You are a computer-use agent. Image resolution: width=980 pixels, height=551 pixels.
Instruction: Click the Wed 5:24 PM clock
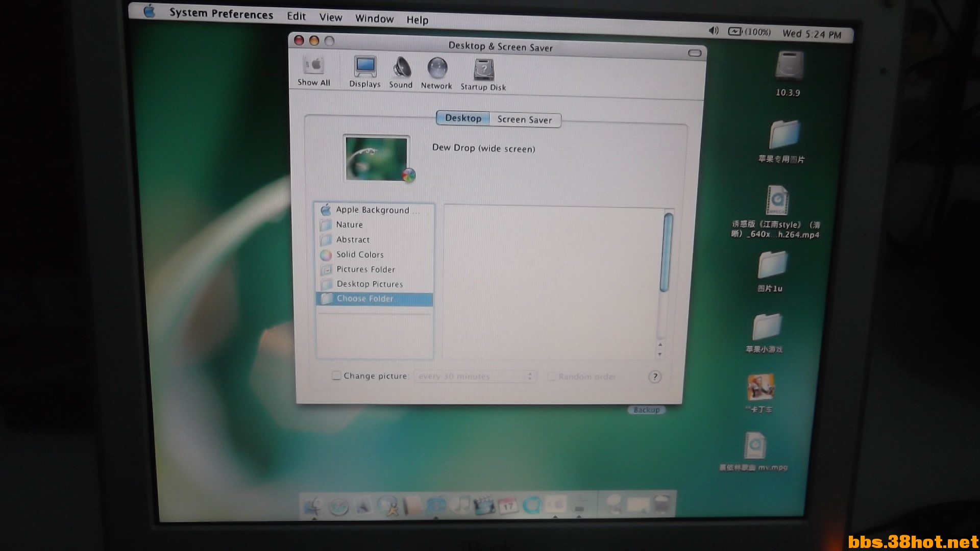(x=812, y=34)
